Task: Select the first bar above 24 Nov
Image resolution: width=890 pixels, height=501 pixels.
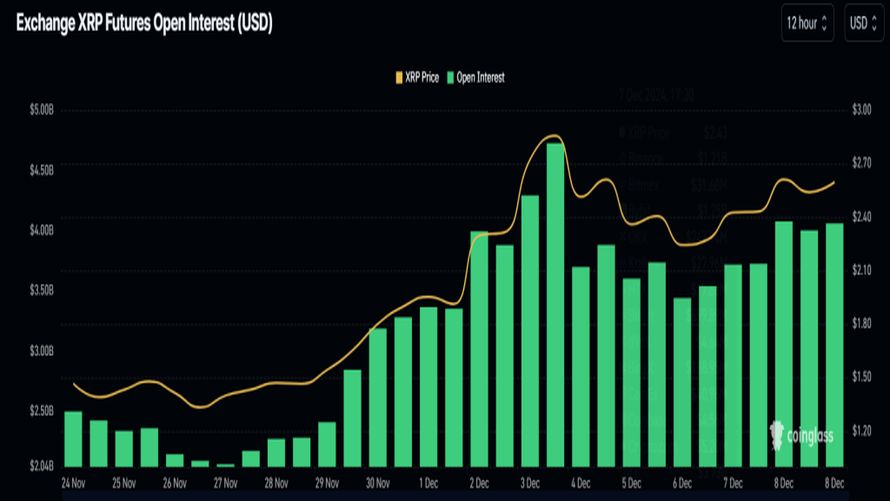Action: pyautogui.click(x=73, y=438)
